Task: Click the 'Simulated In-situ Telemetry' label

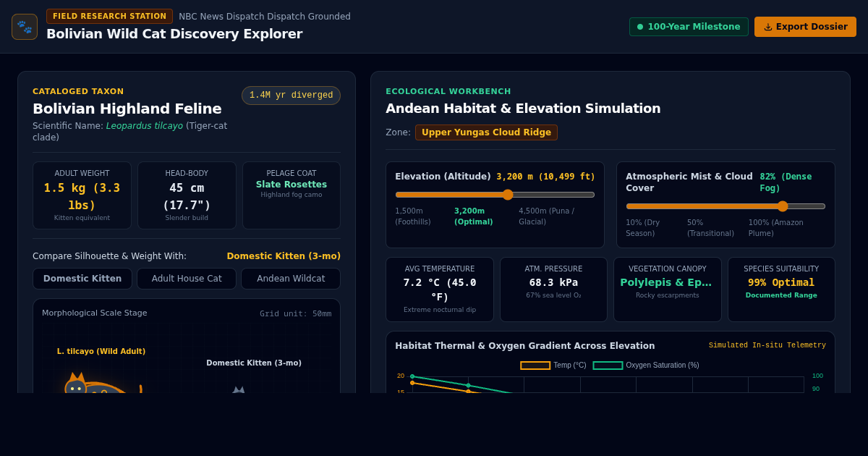Action: [767, 345]
